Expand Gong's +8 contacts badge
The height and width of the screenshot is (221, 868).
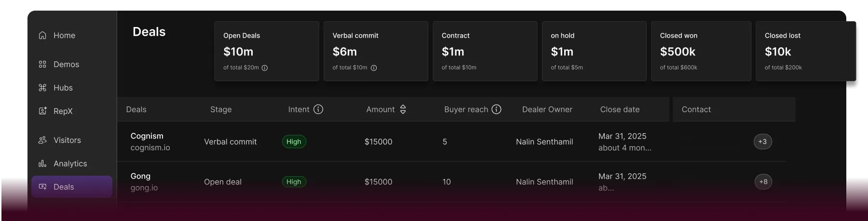pos(763,181)
